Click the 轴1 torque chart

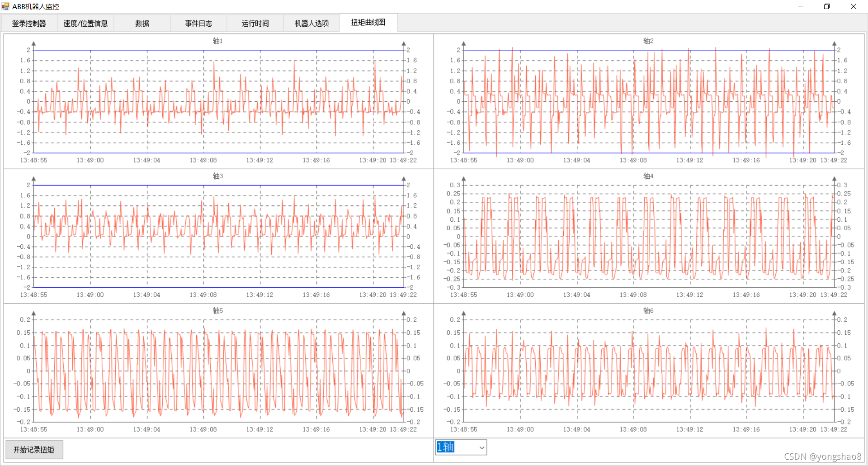[x=218, y=101]
